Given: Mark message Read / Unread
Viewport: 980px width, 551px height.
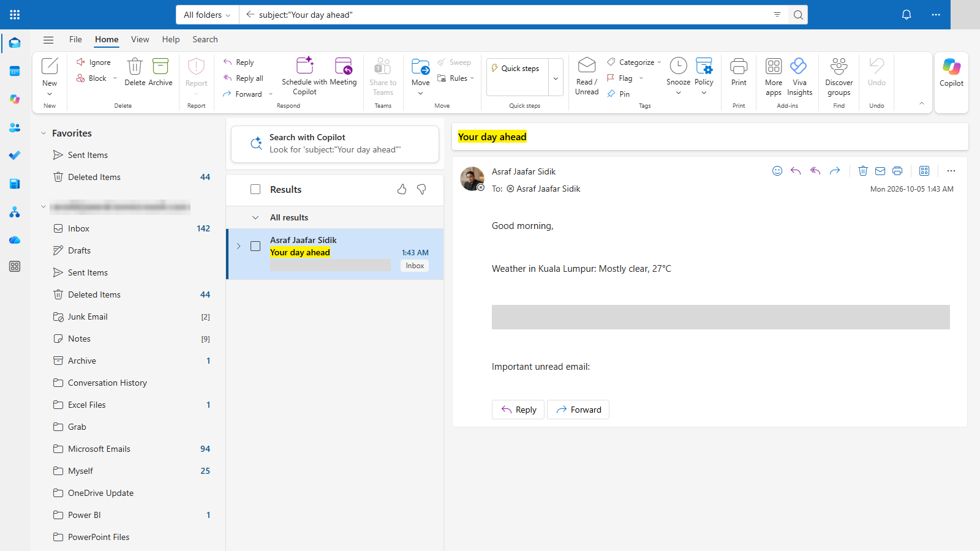Looking at the screenshot, I should click(587, 76).
